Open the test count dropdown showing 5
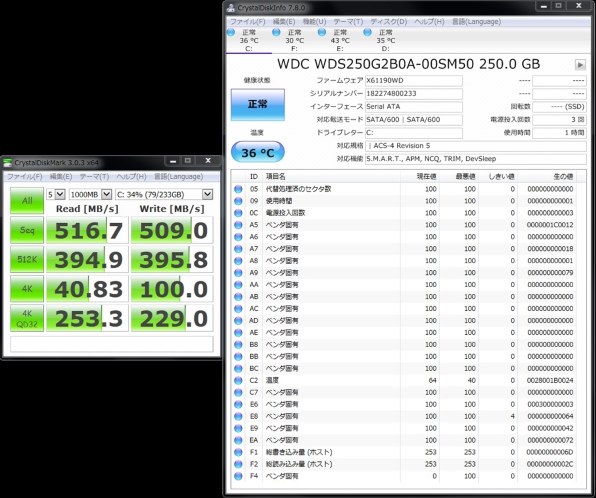This screenshot has height=498, width=596. 56,194
